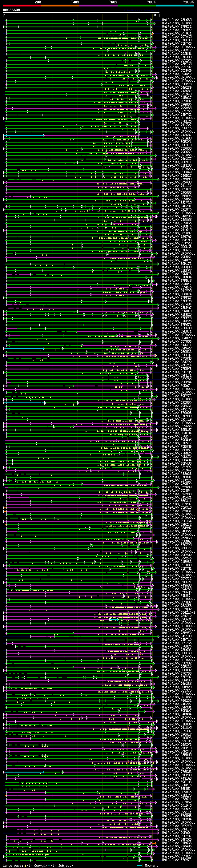Click the cyan ~100% identity legend bar
197x868 pixels.
[175, 6]
